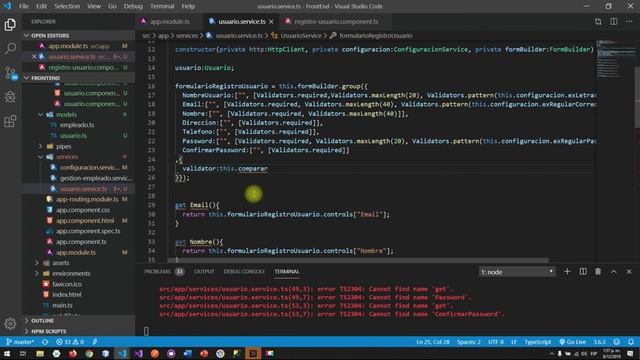
Task: Collapse the services folder
Action: click(x=40, y=157)
